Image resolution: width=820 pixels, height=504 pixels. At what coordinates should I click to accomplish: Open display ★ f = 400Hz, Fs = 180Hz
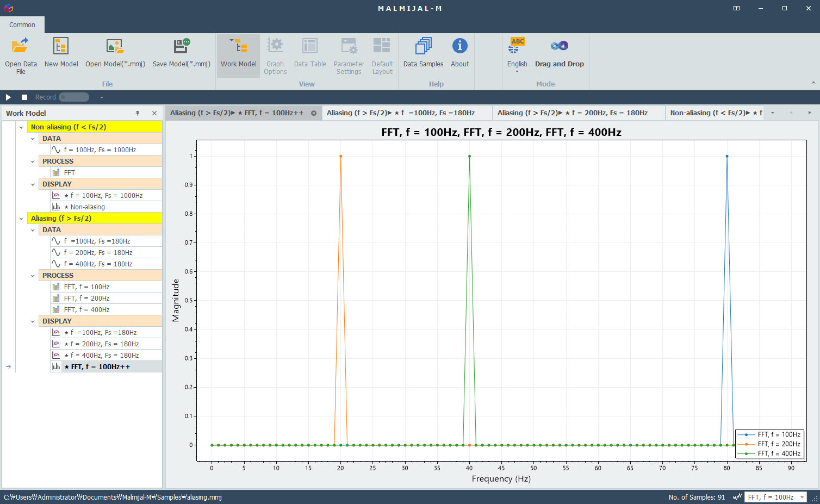tap(106, 355)
